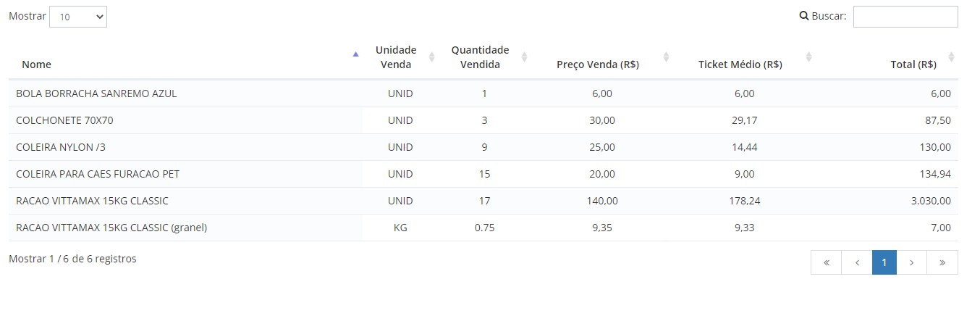This screenshot has height=316, width=980.
Task: Click the magnifier icon beside Buscar
Action: pos(803,16)
